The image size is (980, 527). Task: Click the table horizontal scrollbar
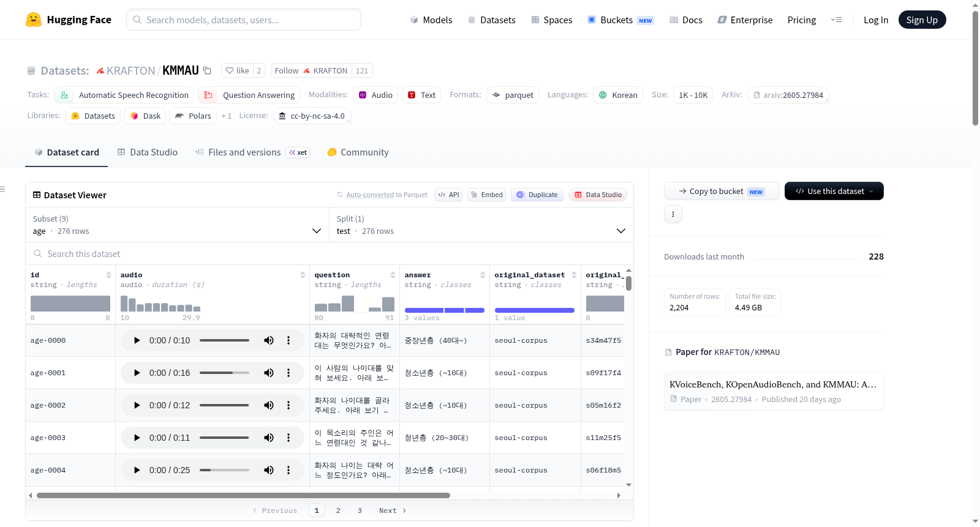243,495
